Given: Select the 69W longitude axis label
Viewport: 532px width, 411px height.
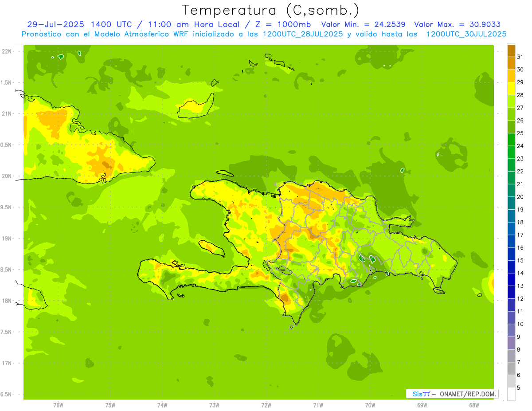Looking at the screenshot, I should (x=422, y=406).
